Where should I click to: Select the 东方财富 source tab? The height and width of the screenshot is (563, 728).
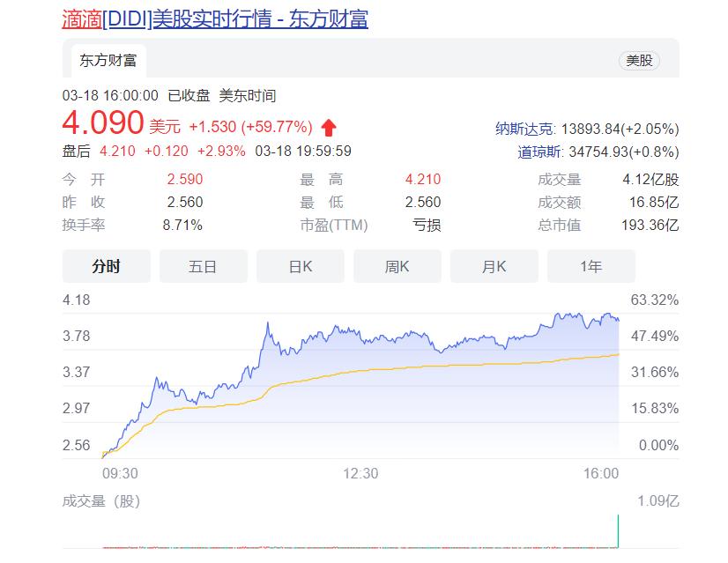click(108, 61)
